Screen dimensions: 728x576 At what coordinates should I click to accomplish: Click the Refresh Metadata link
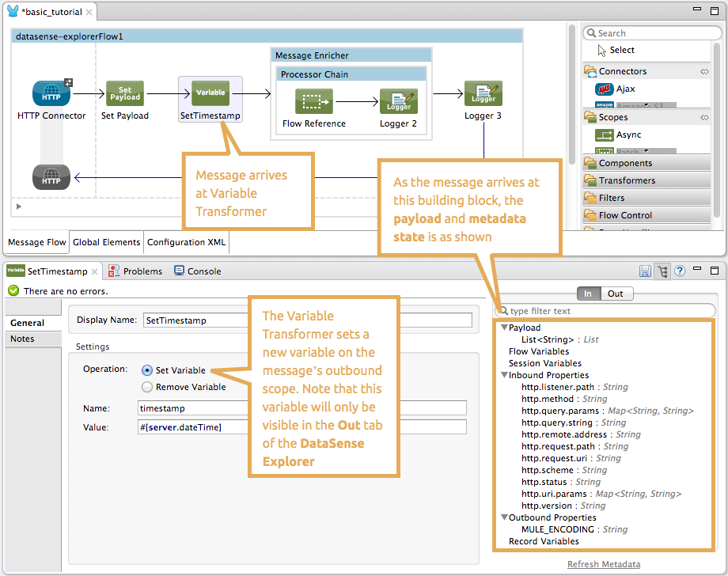[x=603, y=564]
